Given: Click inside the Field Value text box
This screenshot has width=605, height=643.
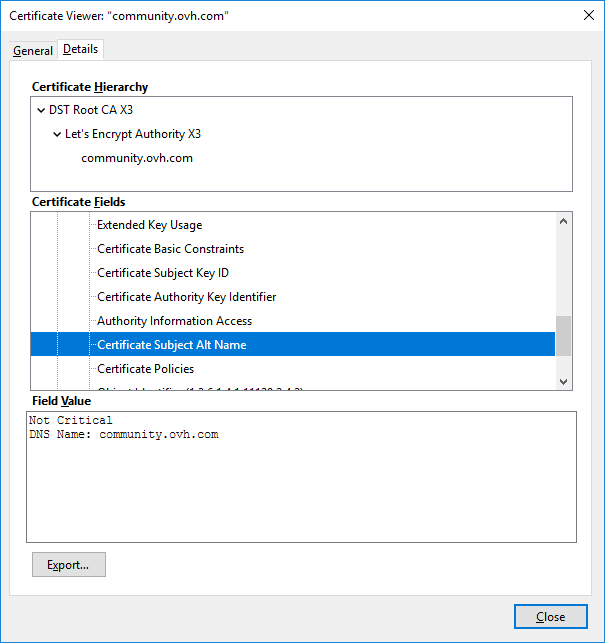Looking at the screenshot, I should (x=300, y=490).
